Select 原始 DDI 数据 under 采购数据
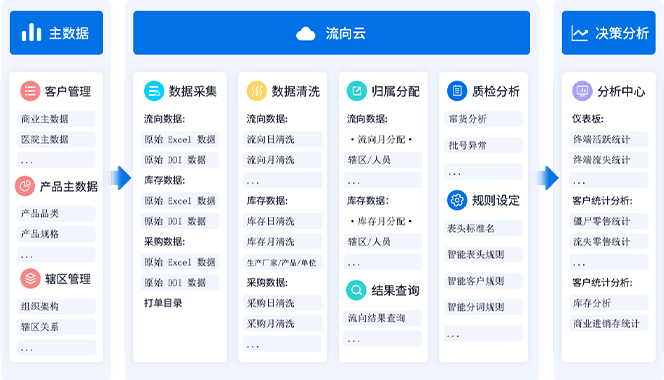Screen dimensions: 664x380 (x=180, y=283)
